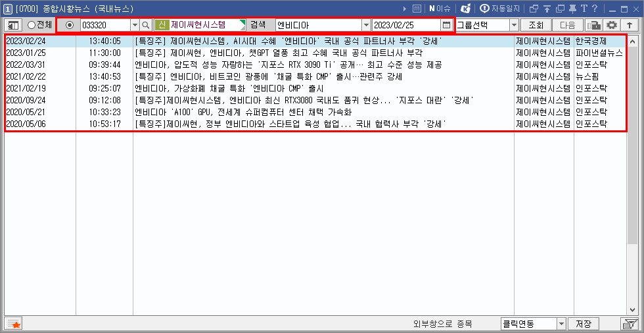
Task: Click the K mascot icon in title bar
Action: (465, 9)
